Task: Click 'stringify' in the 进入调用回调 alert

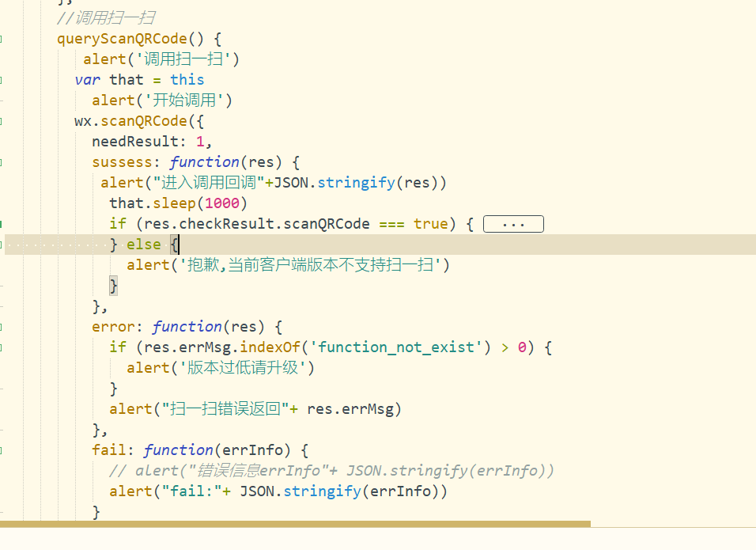Action: click(357, 183)
